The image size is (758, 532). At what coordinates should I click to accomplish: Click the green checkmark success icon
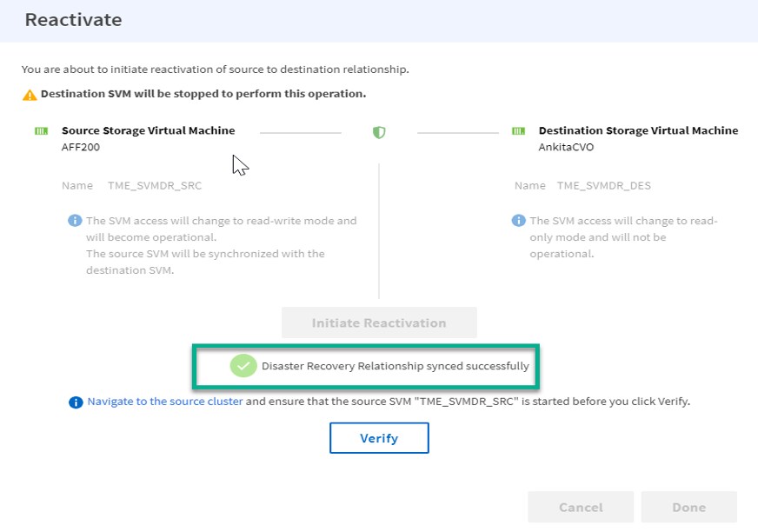[243, 366]
